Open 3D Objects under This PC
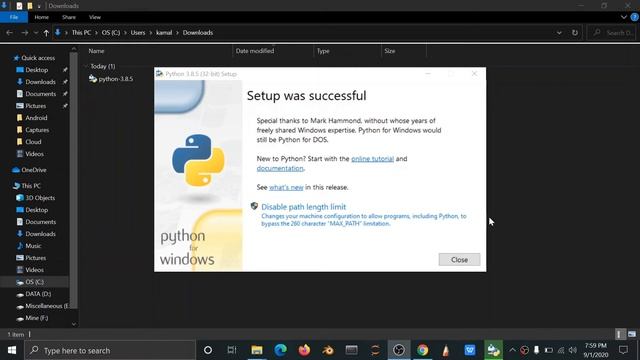 (40, 198)
